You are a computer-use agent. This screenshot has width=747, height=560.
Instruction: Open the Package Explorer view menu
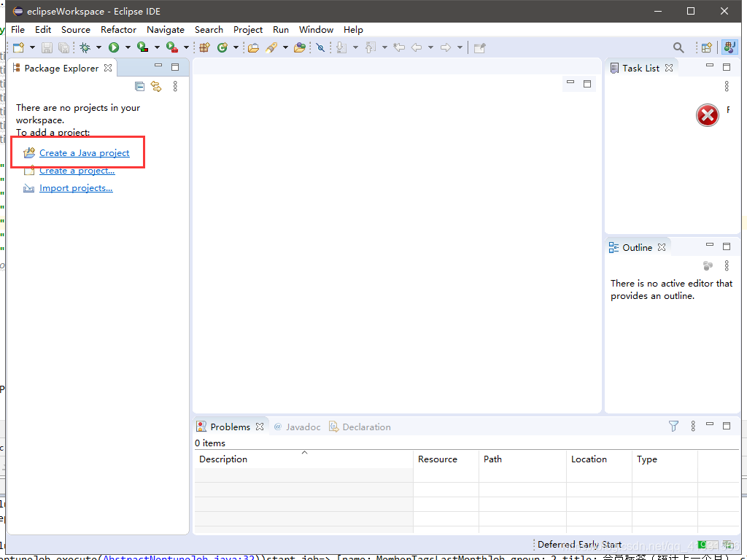point(175,86)
